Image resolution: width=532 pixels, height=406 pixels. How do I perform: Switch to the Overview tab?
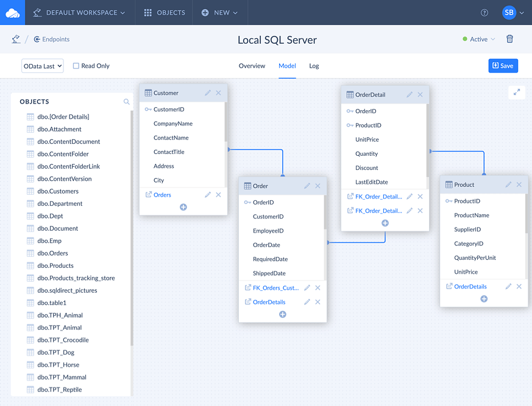(252, 66)
